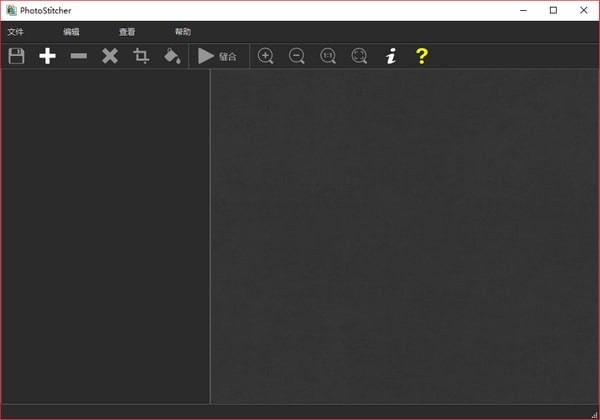This screenshot has width=600, height=420.
Task: Fit image to window zoom icon
Action: click(359, 56)
